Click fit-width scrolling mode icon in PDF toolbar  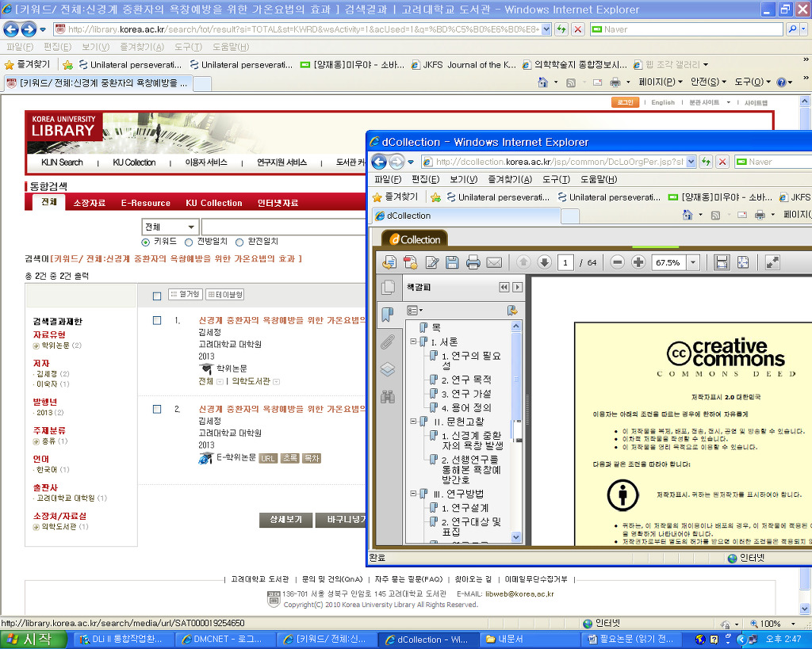[722, 262]
